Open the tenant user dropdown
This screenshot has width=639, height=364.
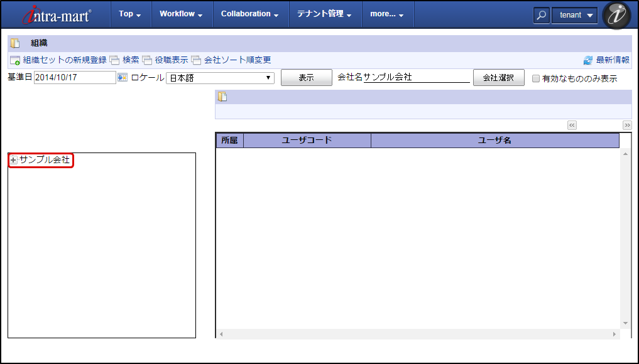point(574,15)
